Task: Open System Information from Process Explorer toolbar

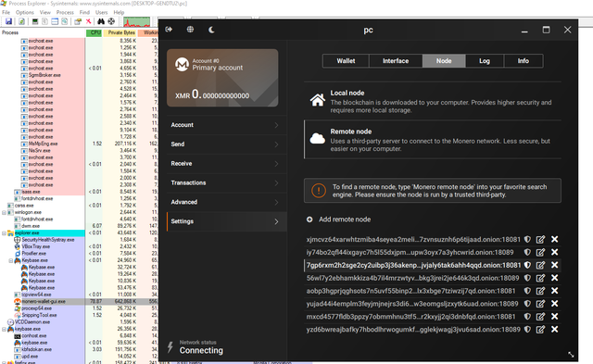Action: pos(35,21)
